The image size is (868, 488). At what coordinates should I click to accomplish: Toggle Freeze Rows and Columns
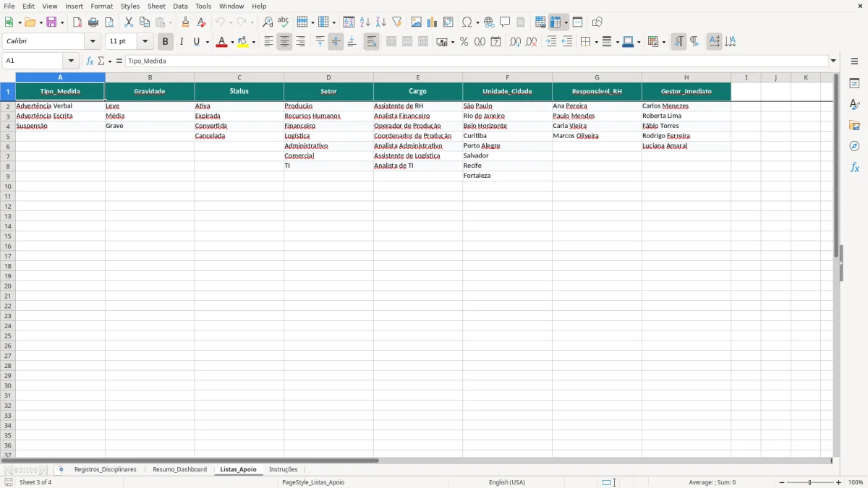pyautogui.click(x=556, y=22)
